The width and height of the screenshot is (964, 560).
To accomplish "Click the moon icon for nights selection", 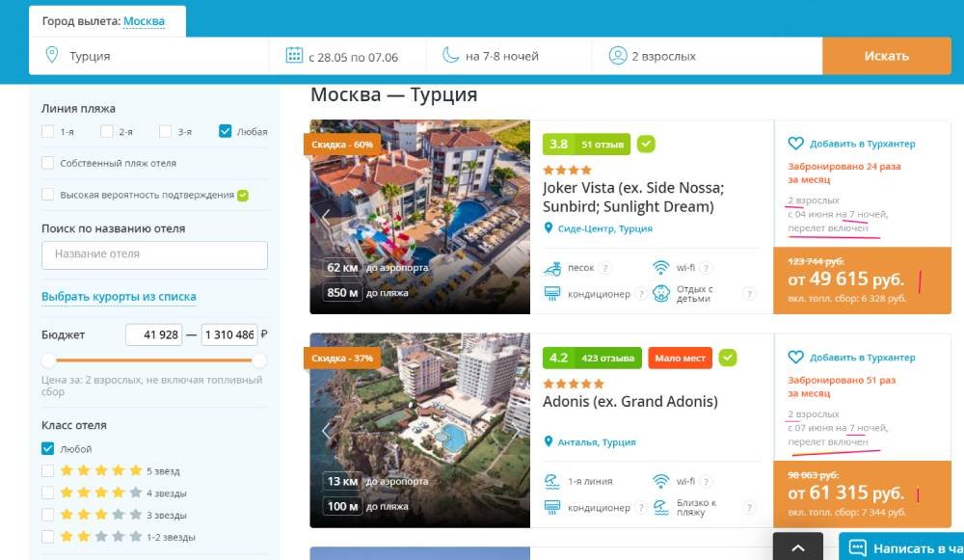I will (450, 56).
